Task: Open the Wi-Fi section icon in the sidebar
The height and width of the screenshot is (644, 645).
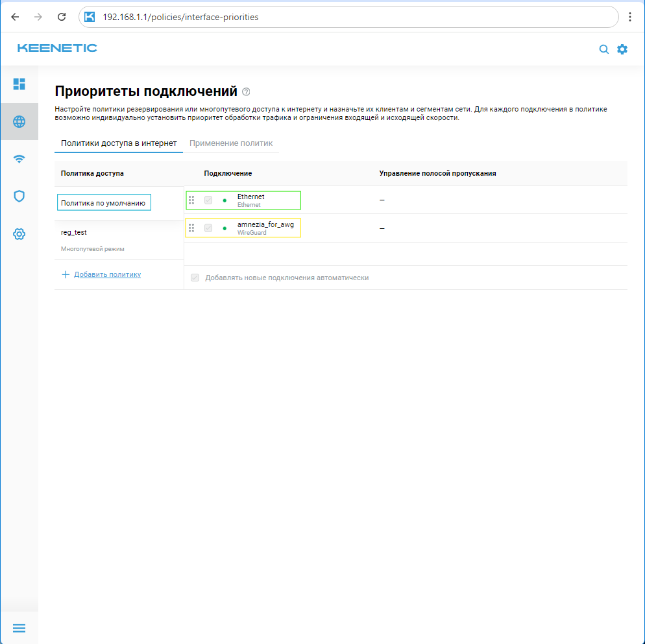Action: click(19, 159)
